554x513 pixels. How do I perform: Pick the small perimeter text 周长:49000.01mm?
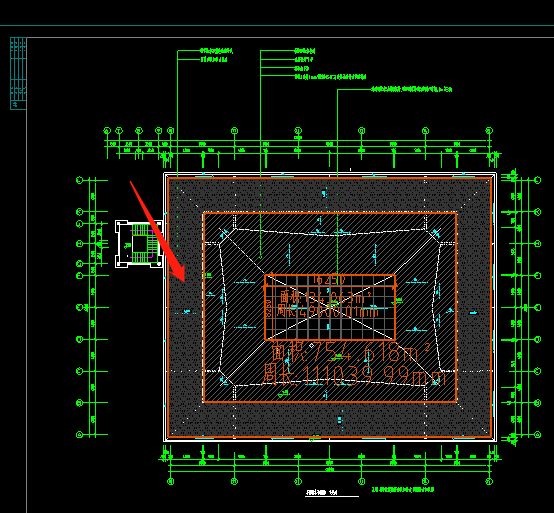[327, 311]
